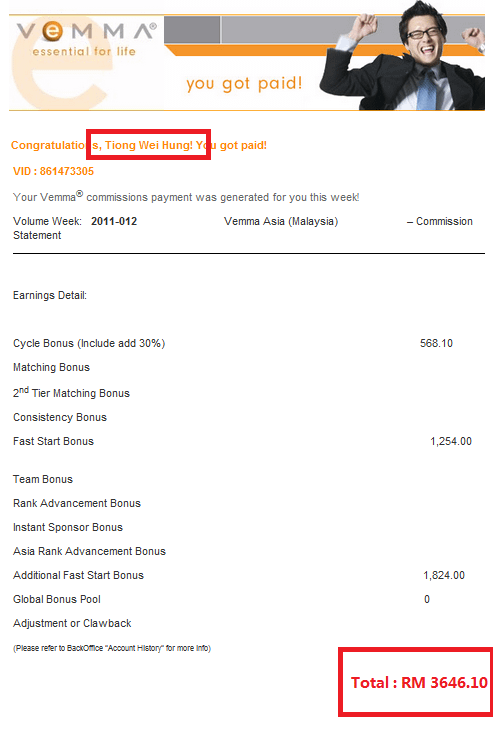Click the Volume Week value 2011-012
Screen dimensions: 493x737
114,221
